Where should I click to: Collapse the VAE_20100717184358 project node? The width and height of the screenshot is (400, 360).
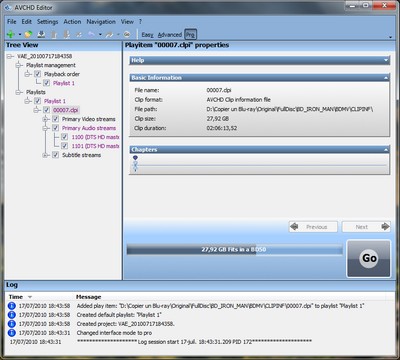[x=10, y=56]
